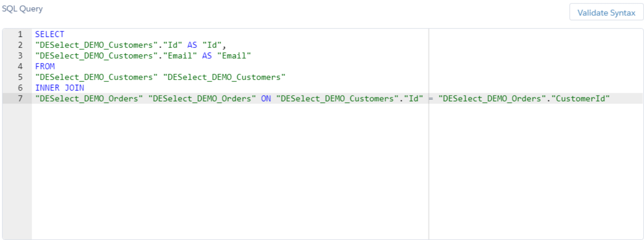Screen dimensions: 644x240
Task: Click highlighted line number 7 in the gutter
Action: tap(20, 98)
